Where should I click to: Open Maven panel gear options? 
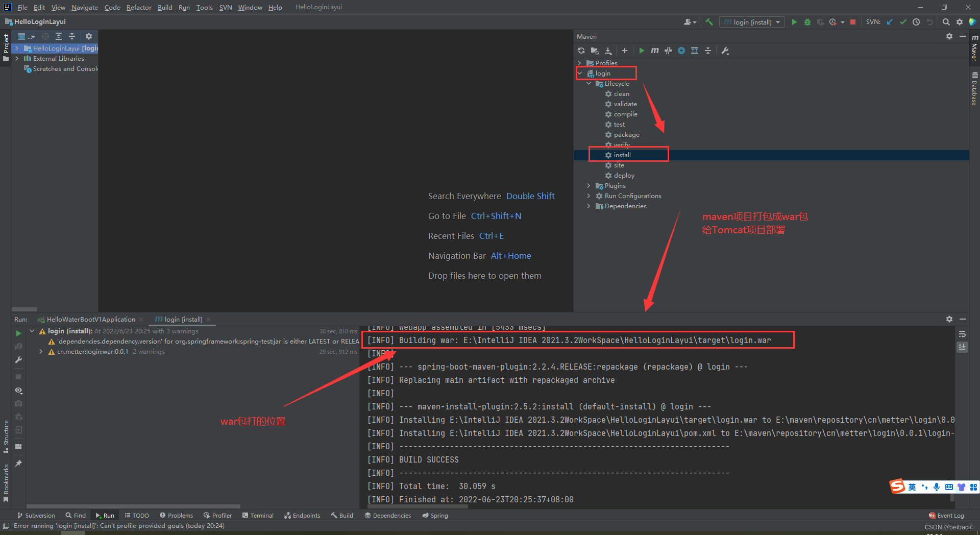(x=949, y=36)
